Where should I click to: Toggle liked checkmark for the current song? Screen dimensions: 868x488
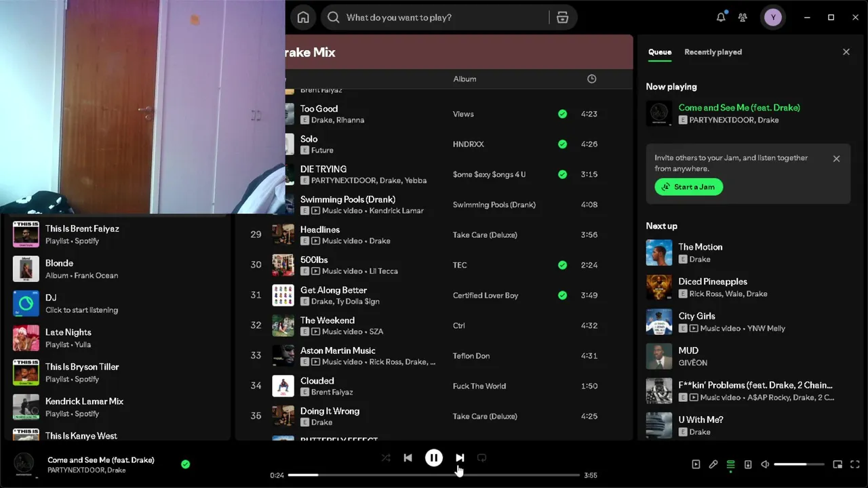185,464
